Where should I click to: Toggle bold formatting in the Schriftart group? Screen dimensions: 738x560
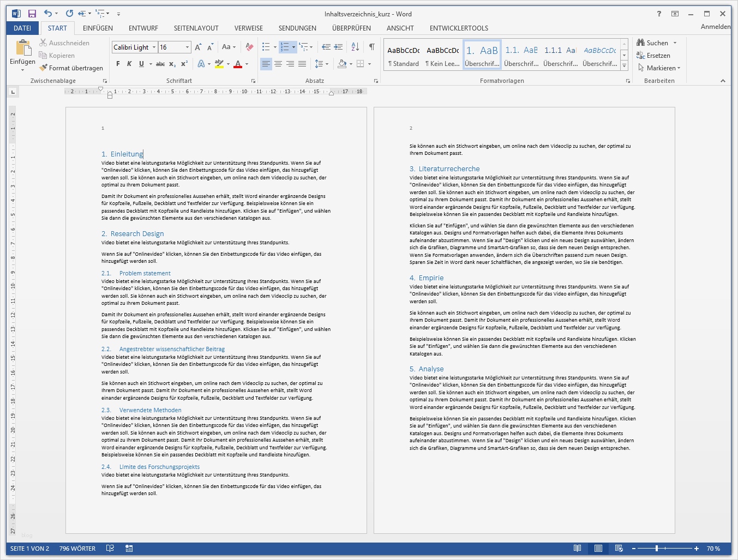click(117, 63)
